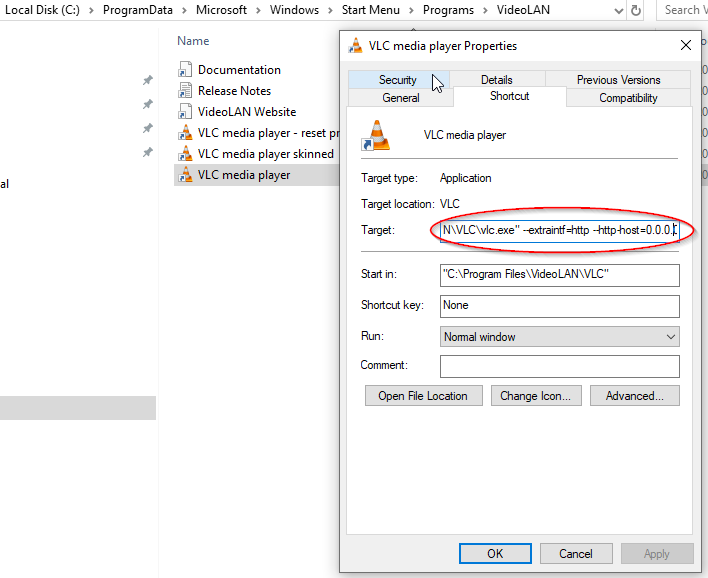Go to the Compatibility tab
The image size is (708, 578).
628,98
